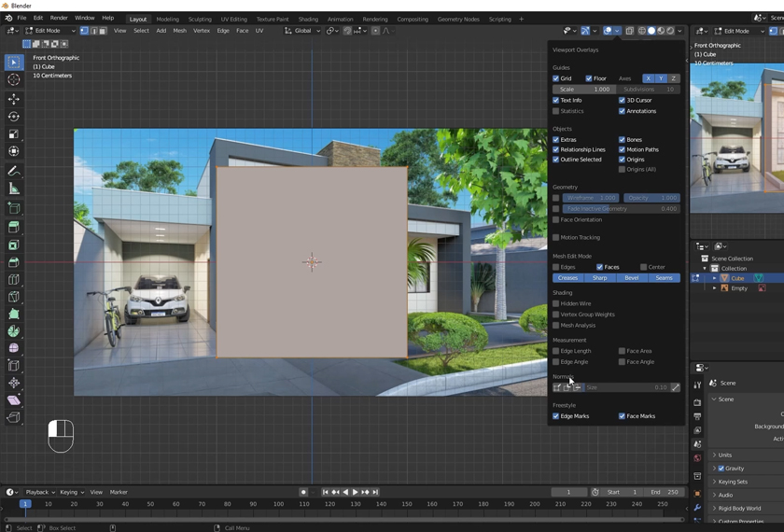Switch to face select mode in the header

(103, 31)
